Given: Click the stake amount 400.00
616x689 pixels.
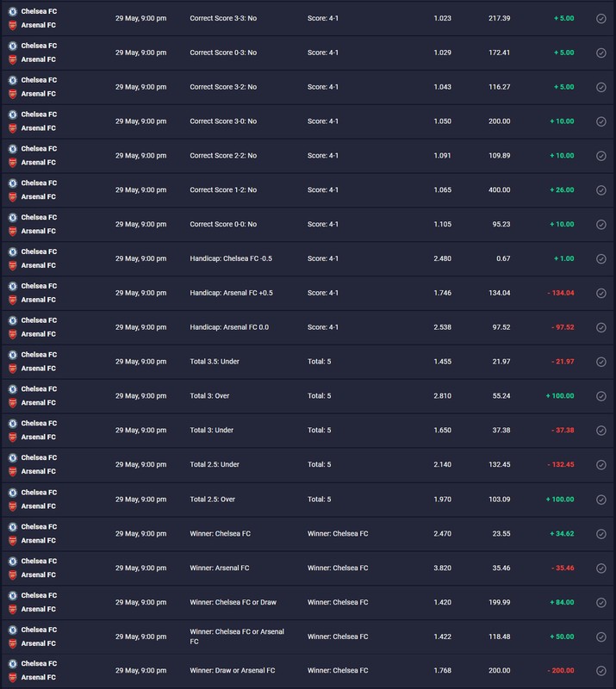Looking at the screenshot, I should (x=500, y=189).
